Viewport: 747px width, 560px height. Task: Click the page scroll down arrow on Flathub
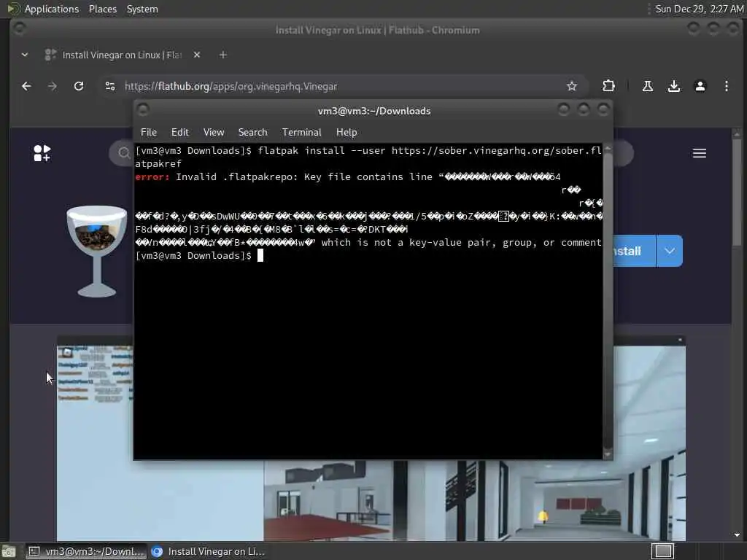click(x=737, y=535)
